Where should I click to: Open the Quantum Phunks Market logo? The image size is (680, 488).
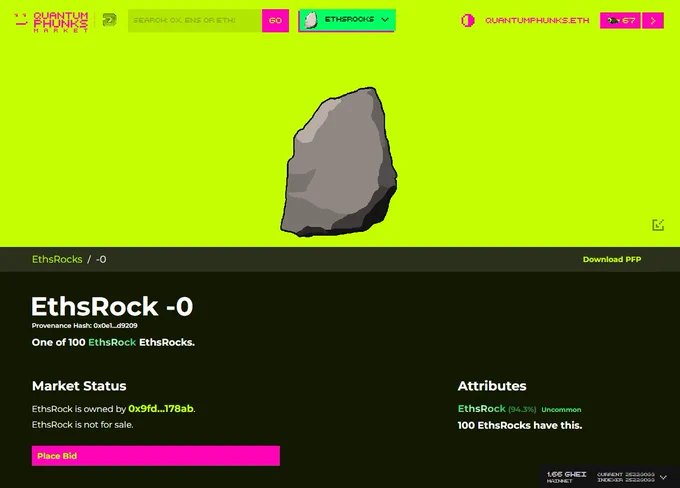click(52, 21)
